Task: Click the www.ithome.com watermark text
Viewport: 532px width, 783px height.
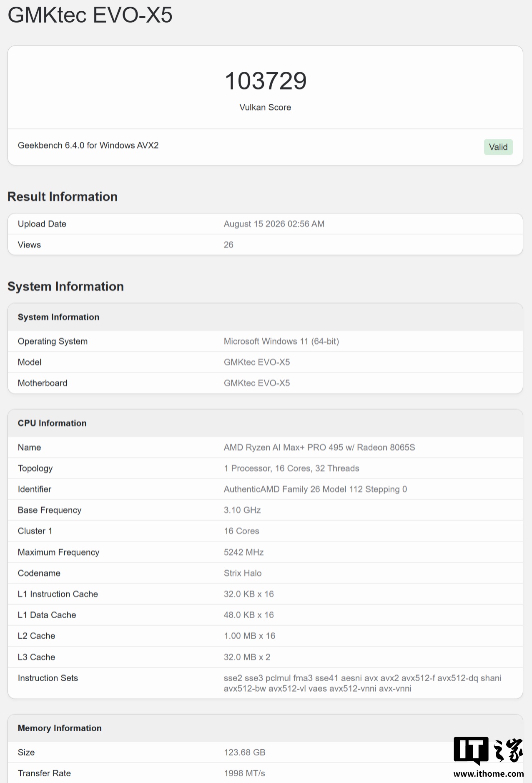Action: tap(489, 774)
